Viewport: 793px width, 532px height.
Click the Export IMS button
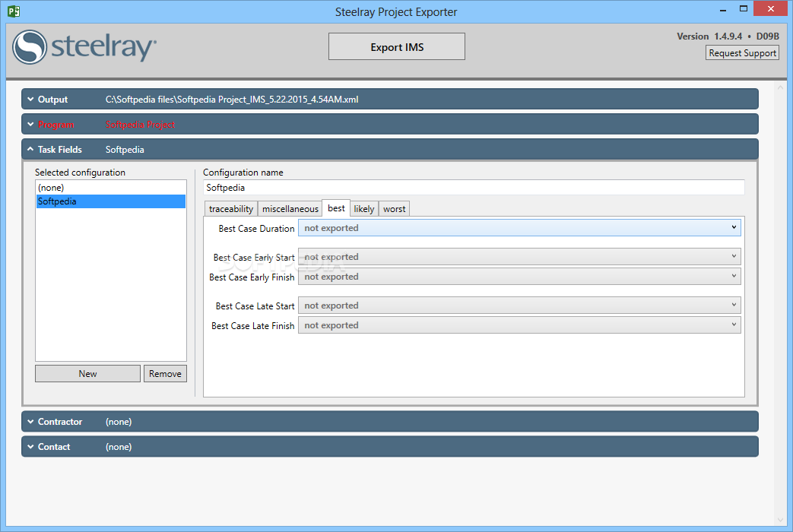[x=397, y=47]
